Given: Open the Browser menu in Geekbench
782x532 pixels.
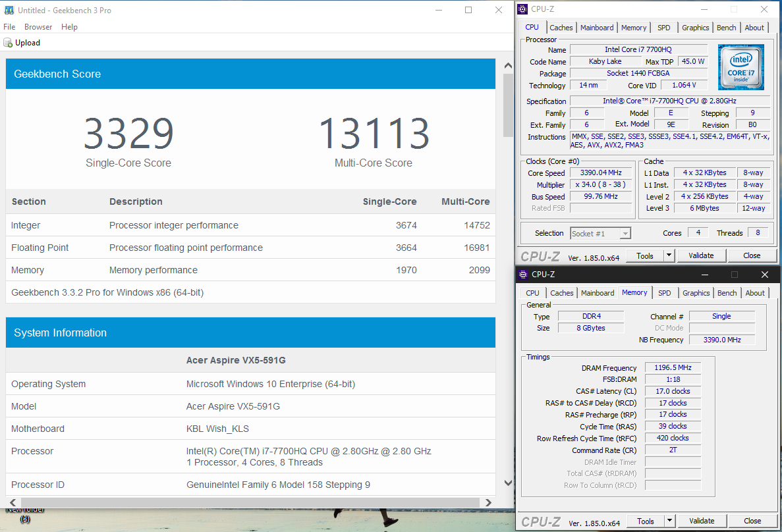Looking at the screenshot, I should coord(38,27).
